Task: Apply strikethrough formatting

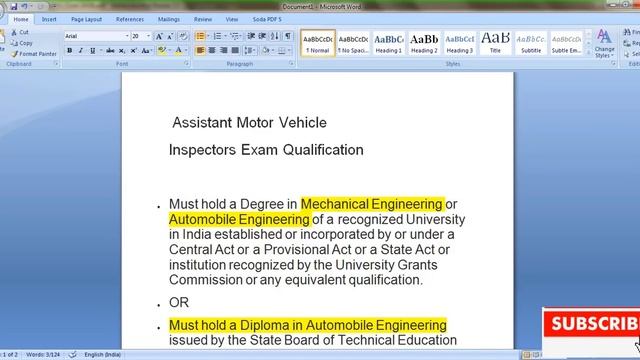Action: point(110,51)
